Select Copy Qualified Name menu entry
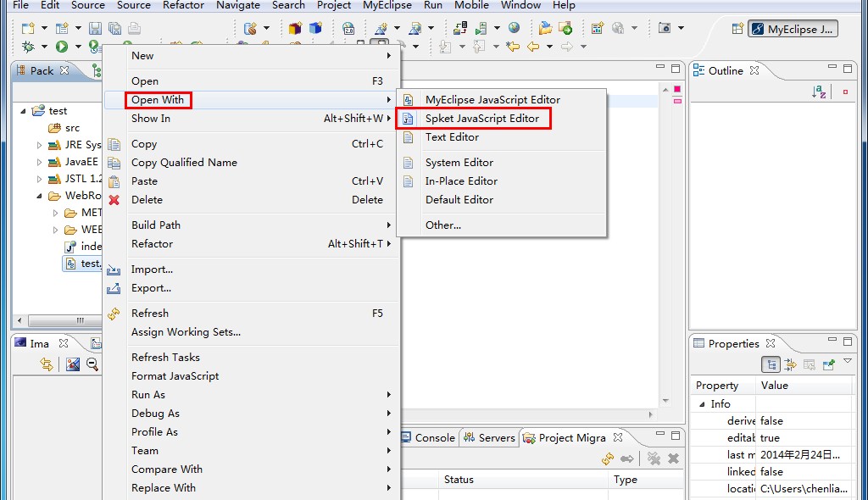The height and width of the screenshot is (500, 868). 251,163
